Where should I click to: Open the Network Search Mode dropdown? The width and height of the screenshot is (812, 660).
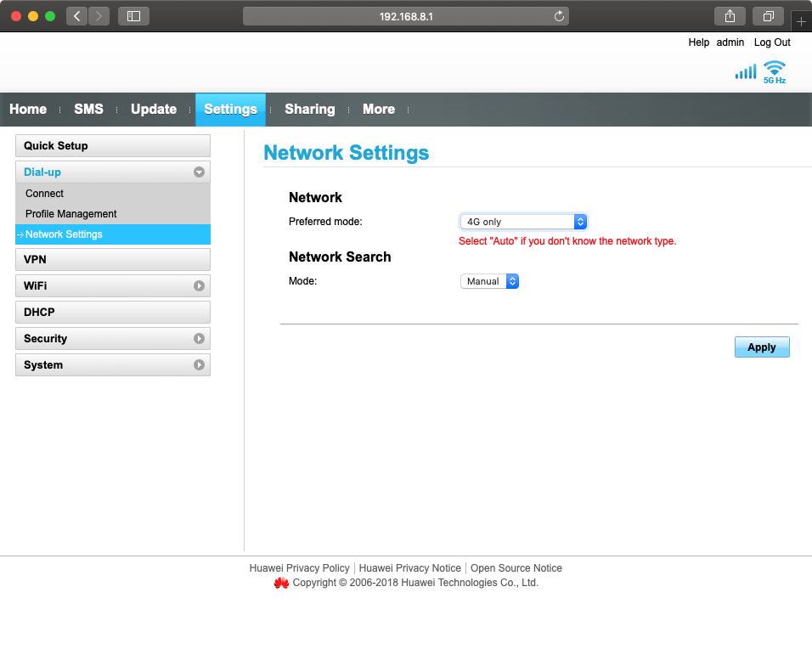click(489, 281)
